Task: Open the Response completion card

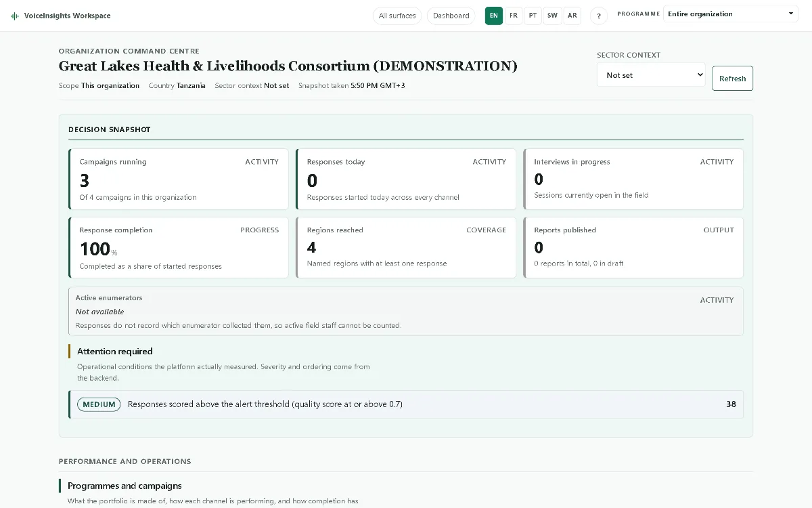Action: point(179,247)
